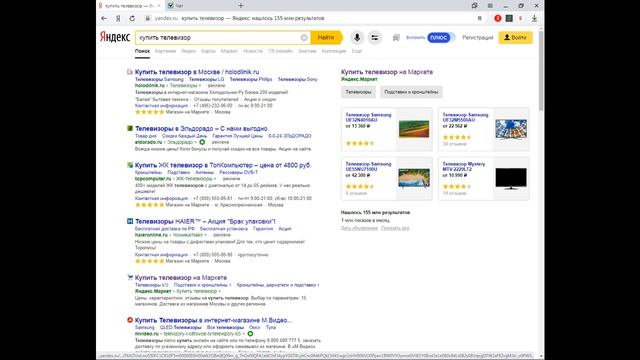Switch to the second browser tab Чат
Screen dimensions: 640x360
pyautogui.click(x=199, y=6)
